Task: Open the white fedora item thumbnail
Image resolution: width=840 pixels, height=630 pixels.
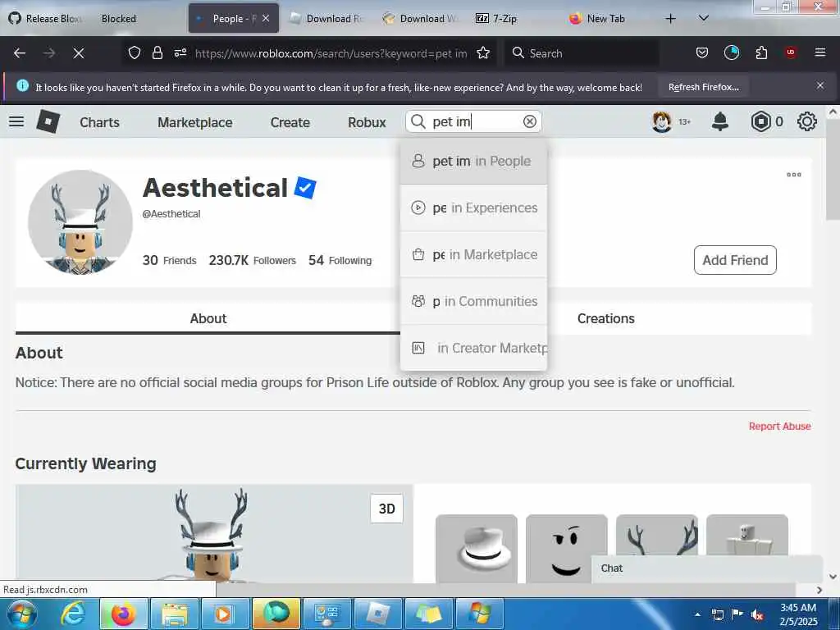Action: click(477, 549)
